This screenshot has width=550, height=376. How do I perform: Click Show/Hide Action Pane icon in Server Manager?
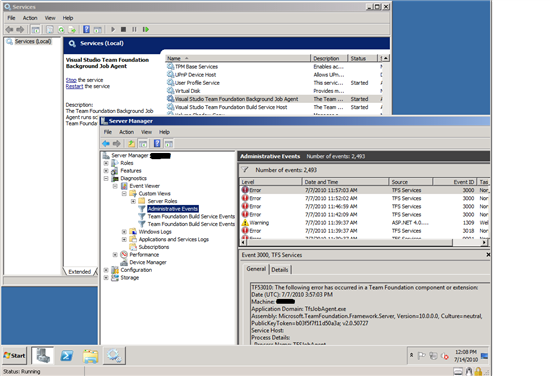pyautogui.click(x=169, y=143)
